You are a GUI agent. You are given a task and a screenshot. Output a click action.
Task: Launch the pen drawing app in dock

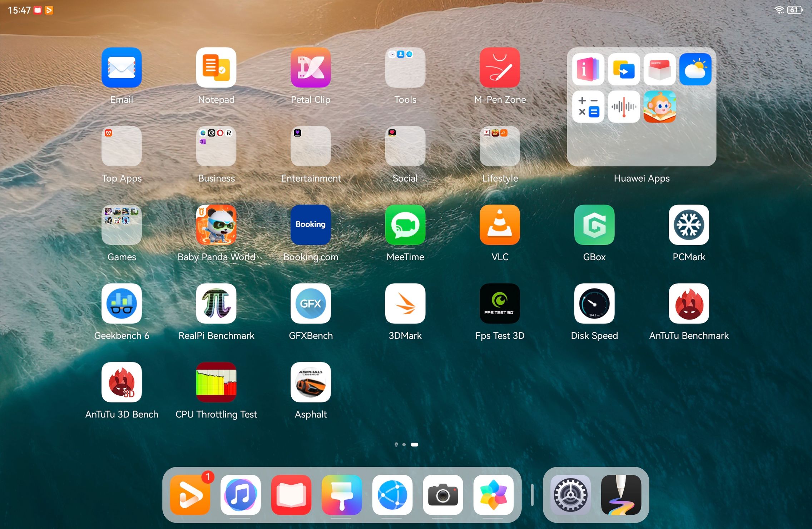pyautogui.click(x=621, y=495)
